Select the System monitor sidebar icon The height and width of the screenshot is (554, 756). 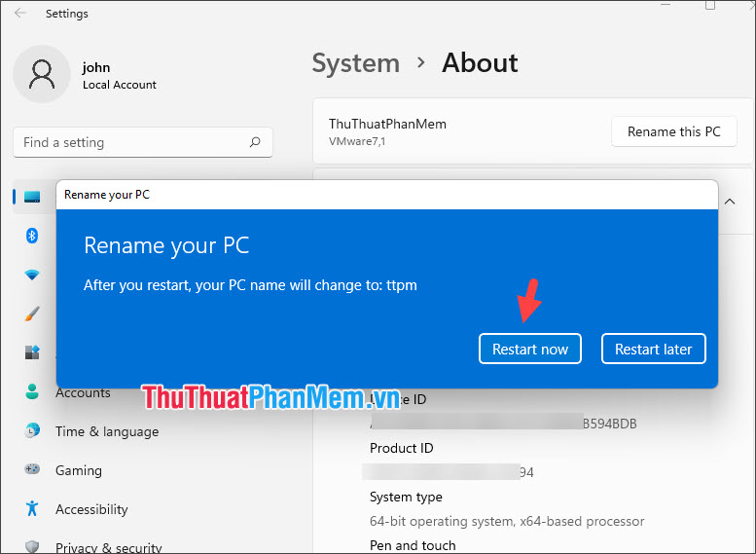pos(32,197)
